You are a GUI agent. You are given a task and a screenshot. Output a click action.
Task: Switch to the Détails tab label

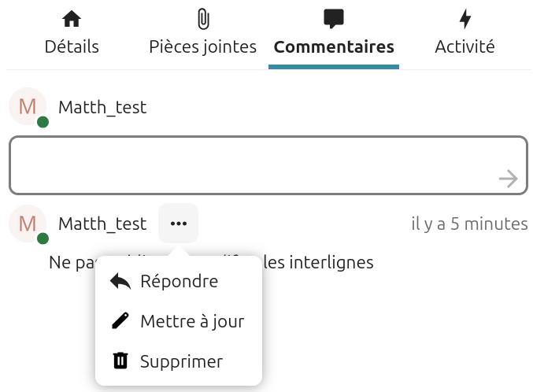(72, 46)
